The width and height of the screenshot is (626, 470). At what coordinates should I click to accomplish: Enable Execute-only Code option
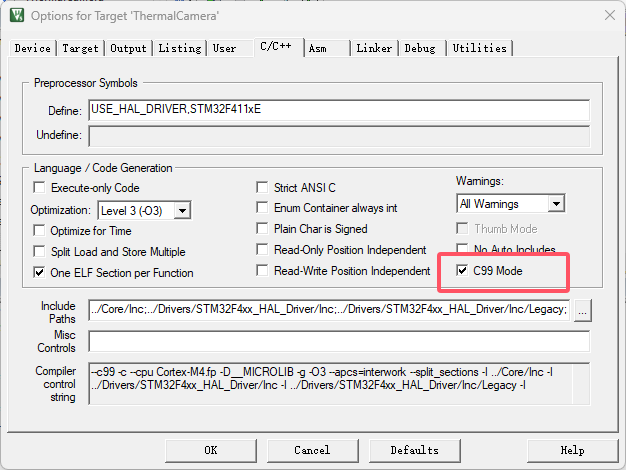40,188
